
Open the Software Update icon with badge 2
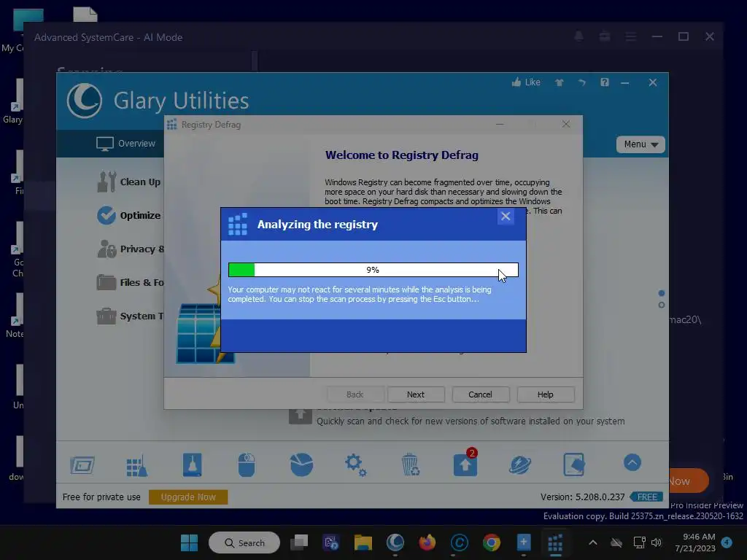(x=465, y=463)
